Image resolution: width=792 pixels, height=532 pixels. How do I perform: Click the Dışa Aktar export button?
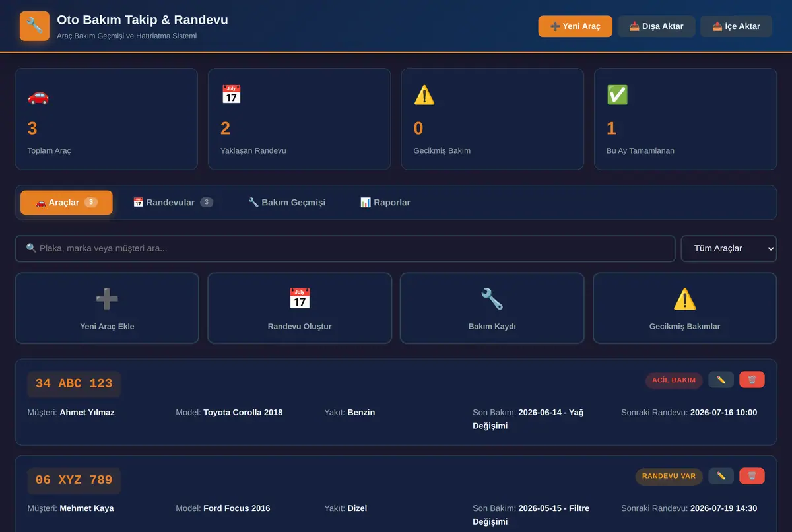[x=656, y=26]
